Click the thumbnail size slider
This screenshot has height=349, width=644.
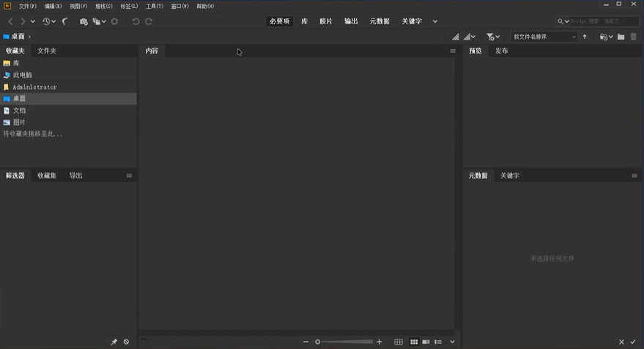(x=344, y=342)
